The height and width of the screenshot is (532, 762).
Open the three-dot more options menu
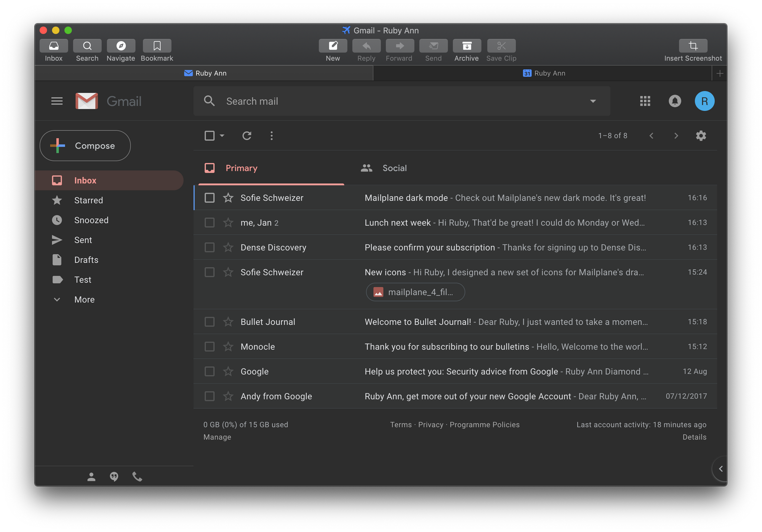(x=272, y=136)
